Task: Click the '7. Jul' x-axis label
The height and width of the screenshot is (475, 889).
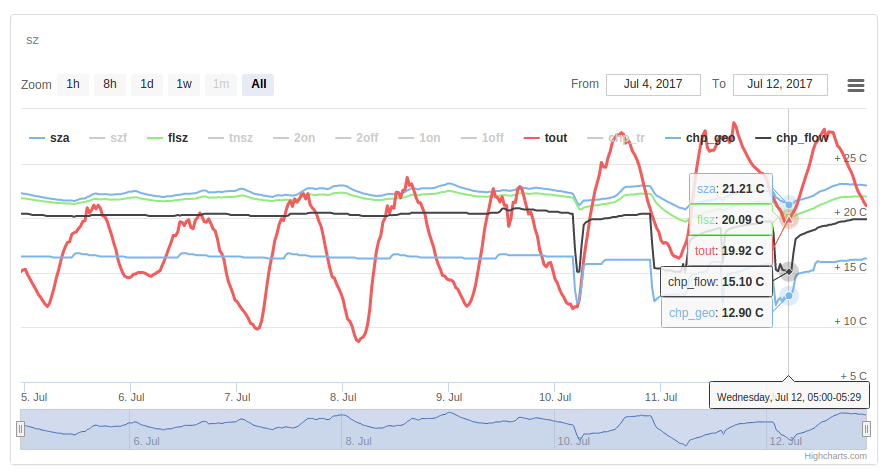Action: pyautogui.click(x=237, y=397)
